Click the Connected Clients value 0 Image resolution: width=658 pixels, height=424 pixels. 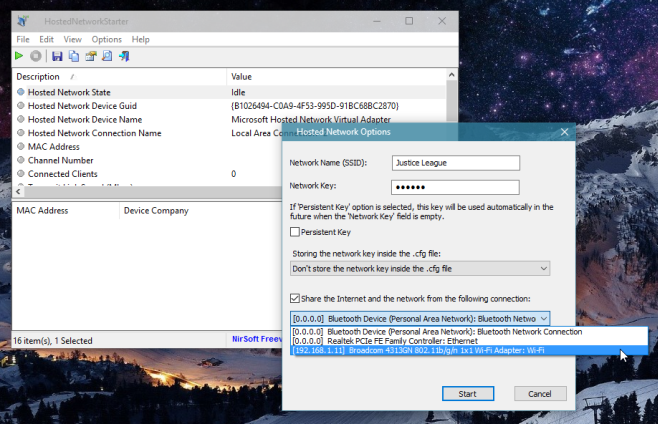tap(233, 174)
